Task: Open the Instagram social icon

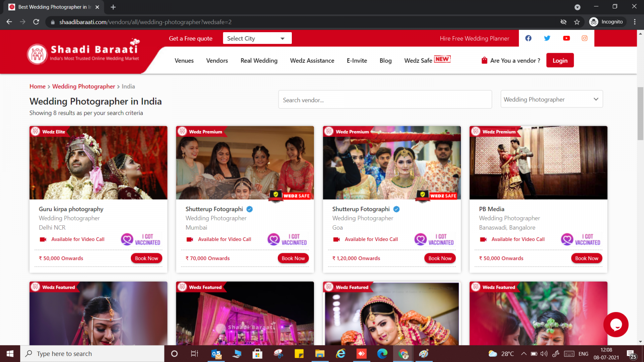Action: 584,38
